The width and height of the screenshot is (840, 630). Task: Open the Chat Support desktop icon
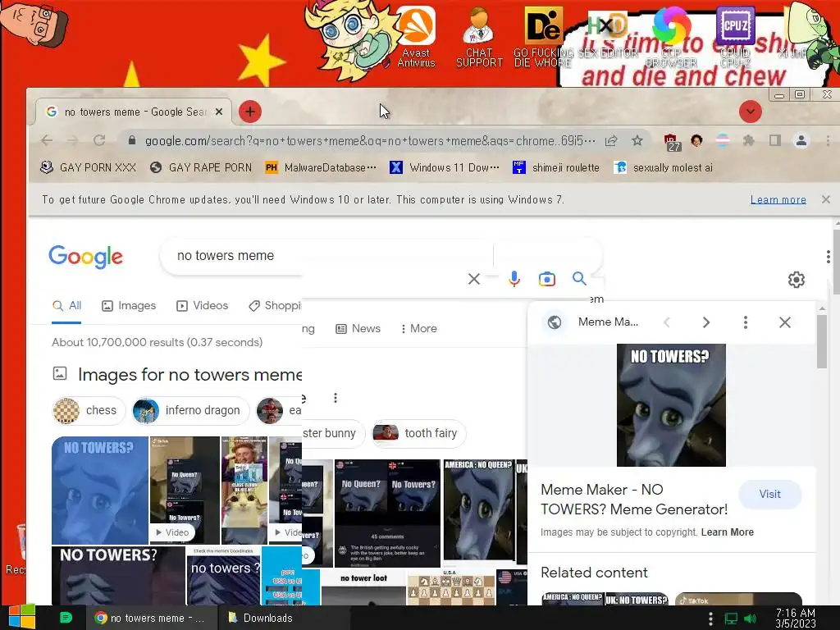click(x=479, y=36)
